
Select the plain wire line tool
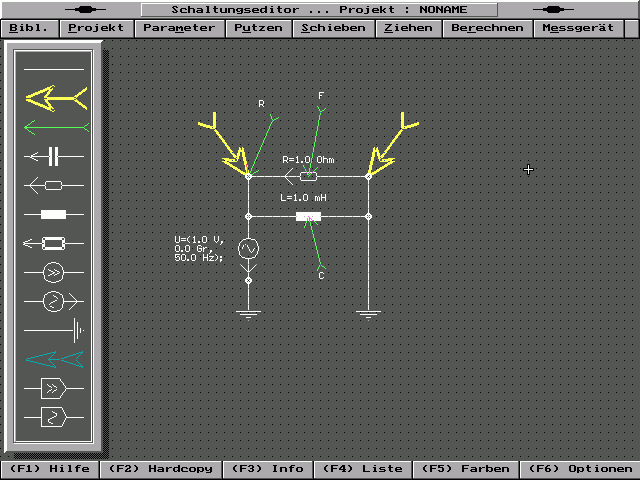tap(54, 69)
